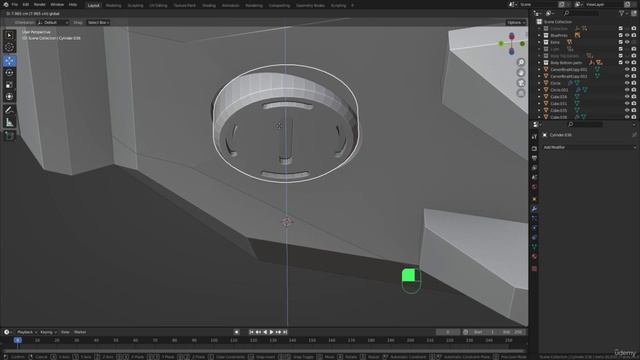This screenshot has height=360, width=640.
Task: Open the Drag Select Box dropdown
Action: (98, 22)
